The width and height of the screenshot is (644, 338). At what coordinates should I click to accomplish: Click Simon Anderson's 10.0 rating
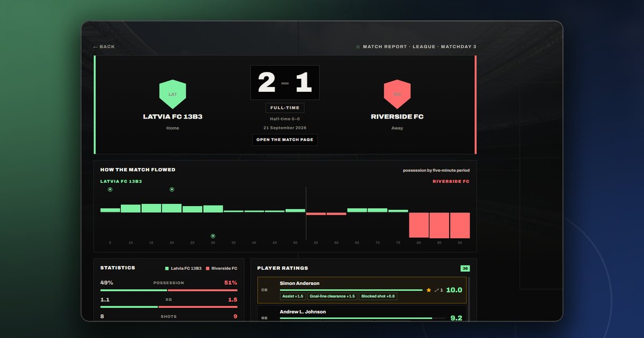[454, 290]
